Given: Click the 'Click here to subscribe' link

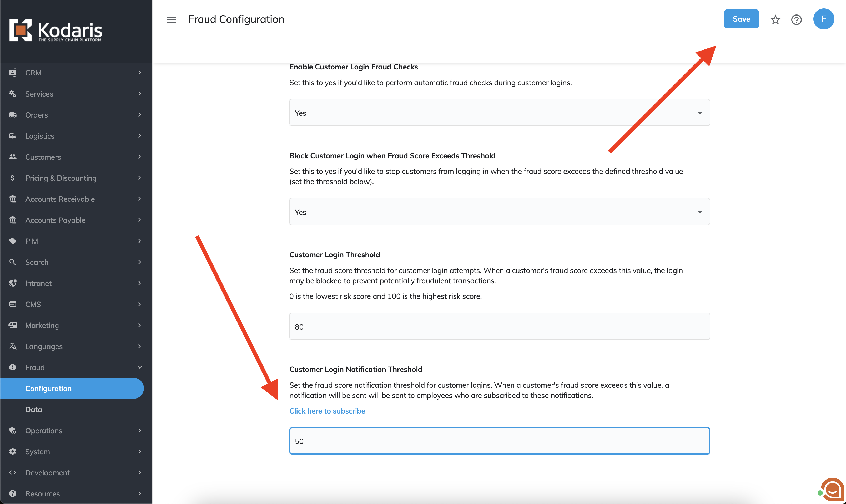Looking at the screenshot, I should (327, 411).
